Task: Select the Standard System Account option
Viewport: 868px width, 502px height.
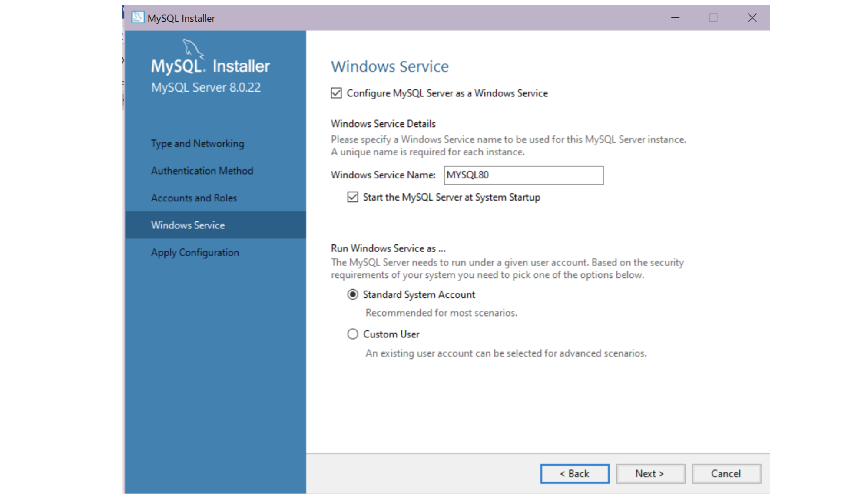Action: tap(353, 294)
